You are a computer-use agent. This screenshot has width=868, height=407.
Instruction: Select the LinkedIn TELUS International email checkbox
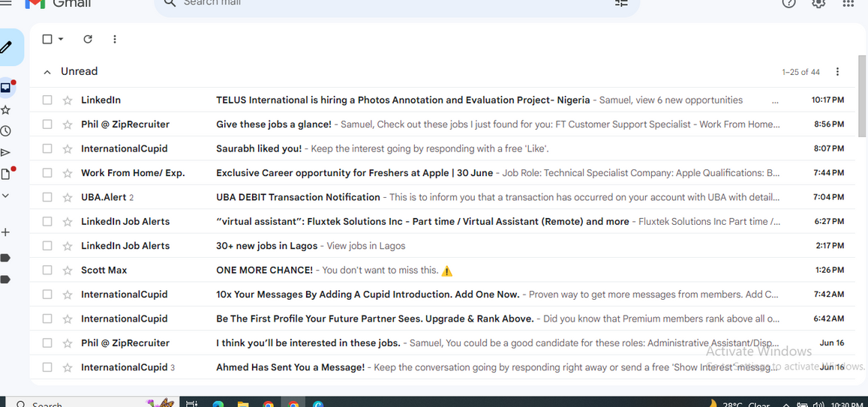[47, 100]
